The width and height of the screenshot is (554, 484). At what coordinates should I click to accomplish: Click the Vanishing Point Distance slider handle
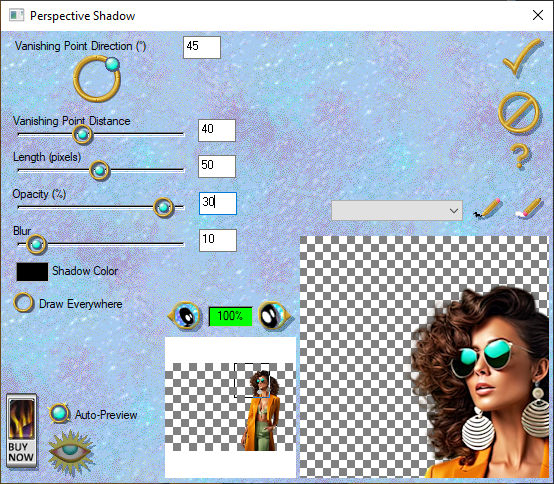pyautogui.click(x=82, y=135)
